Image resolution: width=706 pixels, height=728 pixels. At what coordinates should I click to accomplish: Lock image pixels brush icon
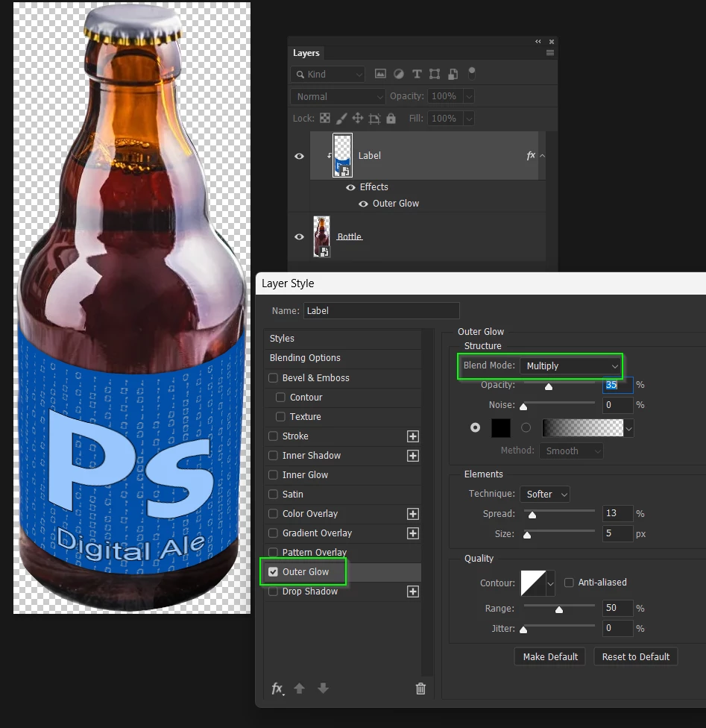(341, 119)
